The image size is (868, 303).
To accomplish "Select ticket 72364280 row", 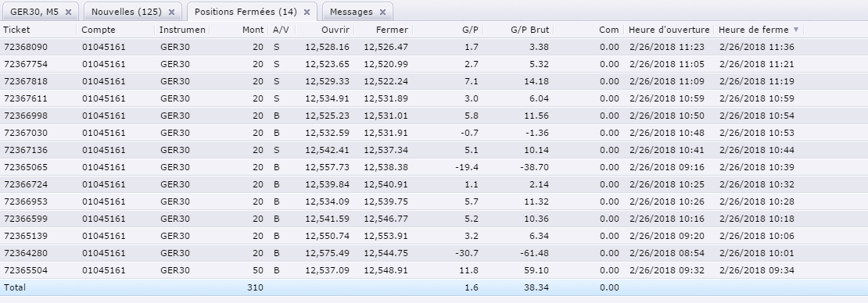I will [x=434, y=253].
